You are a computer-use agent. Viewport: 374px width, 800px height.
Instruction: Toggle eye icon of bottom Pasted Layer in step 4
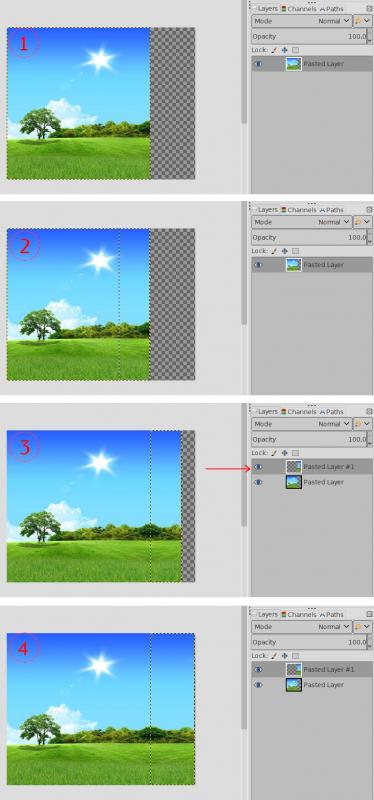[x=258, y=685]
